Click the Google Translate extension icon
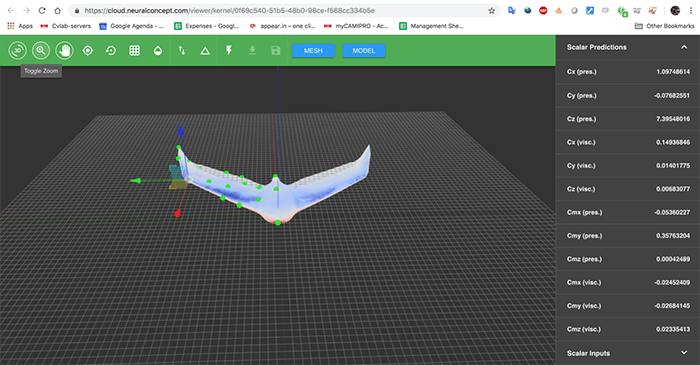Viewport: 700px width, 365px height. (512, 10)
